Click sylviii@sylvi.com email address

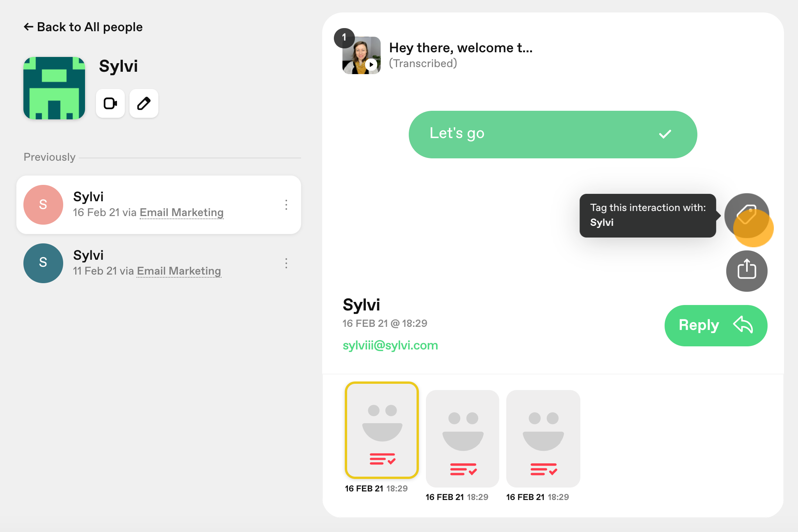click(390, 345)
